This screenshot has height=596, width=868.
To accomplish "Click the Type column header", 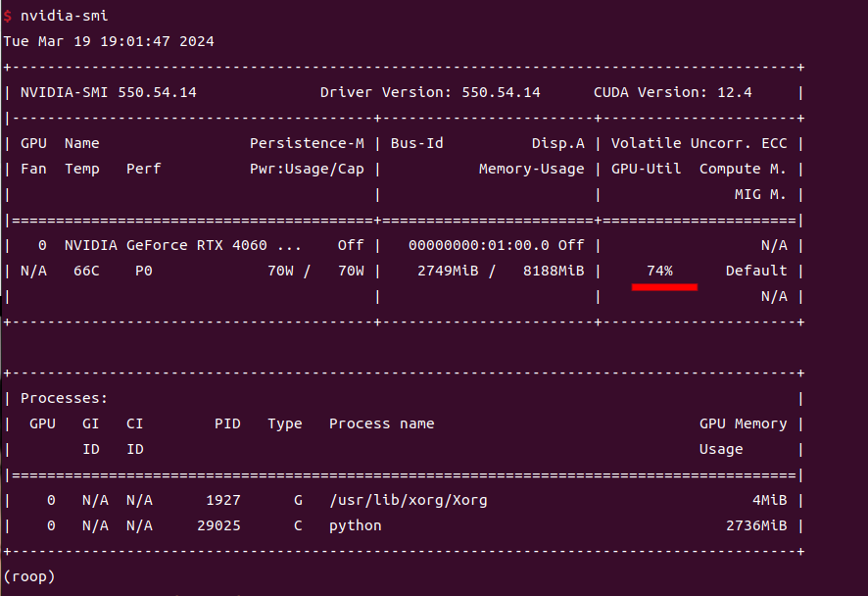I will click(285, 424).
